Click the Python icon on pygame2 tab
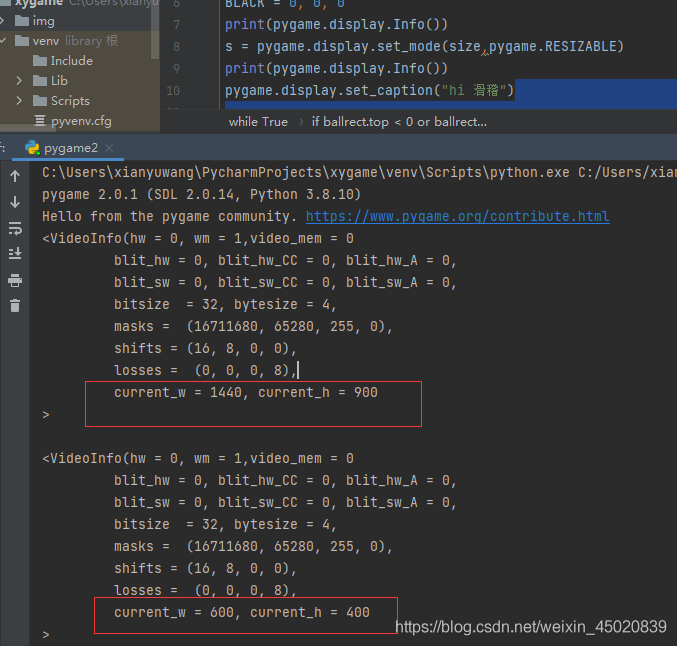677x646 pixels. pos(33,148)
